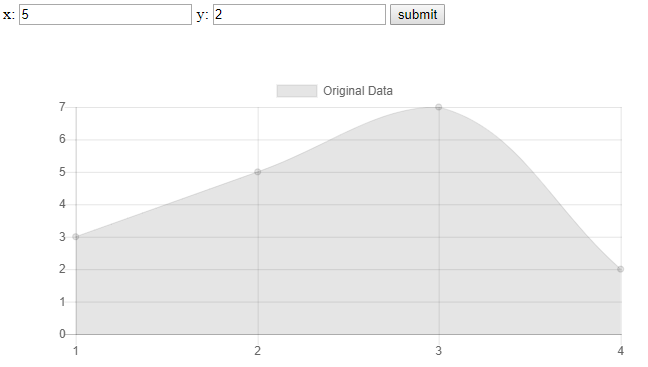Click the y-axis label 3
The image size is (648, 367).
pyautogui.click(x=62, y=237)
